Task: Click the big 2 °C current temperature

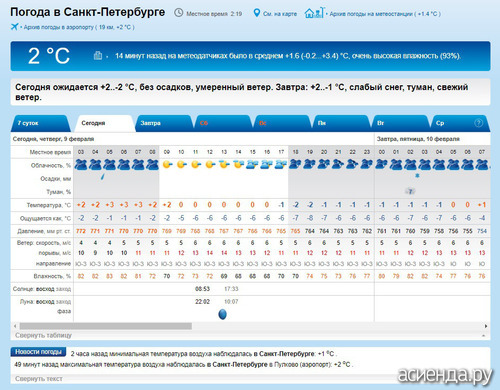Action: tap(49, 56)
